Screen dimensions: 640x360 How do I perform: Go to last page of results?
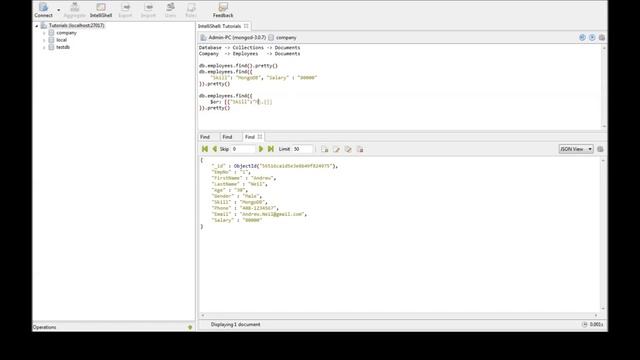[271, 149]
